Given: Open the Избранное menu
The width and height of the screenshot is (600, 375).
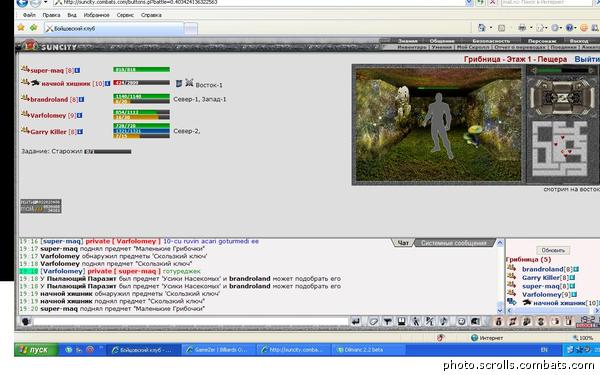Looking at the screenshot, I should 96,15.
